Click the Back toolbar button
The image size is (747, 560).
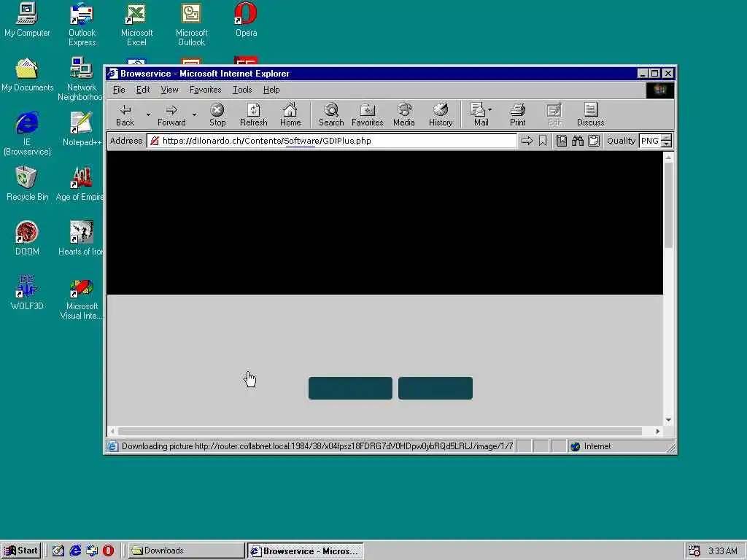pos(125,114)
